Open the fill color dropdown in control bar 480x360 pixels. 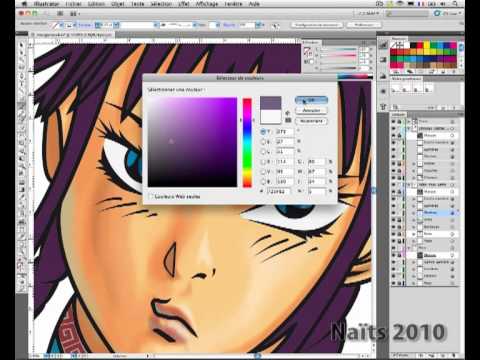coord(61,25)
